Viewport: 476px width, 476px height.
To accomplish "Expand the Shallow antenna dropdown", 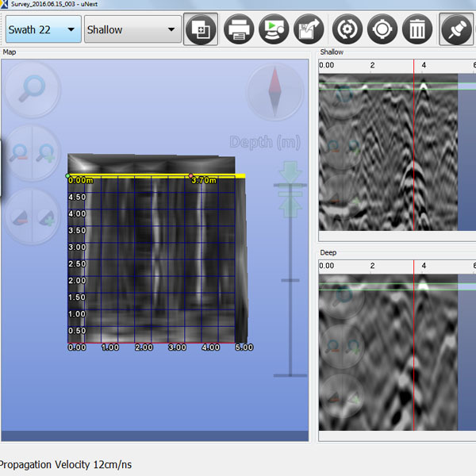I will [x=132, y=30].
